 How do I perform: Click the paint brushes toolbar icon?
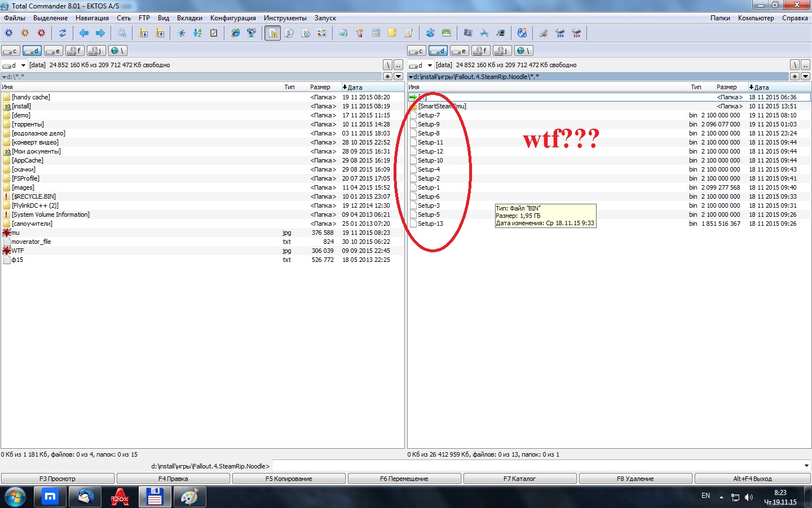click(360, 33)
